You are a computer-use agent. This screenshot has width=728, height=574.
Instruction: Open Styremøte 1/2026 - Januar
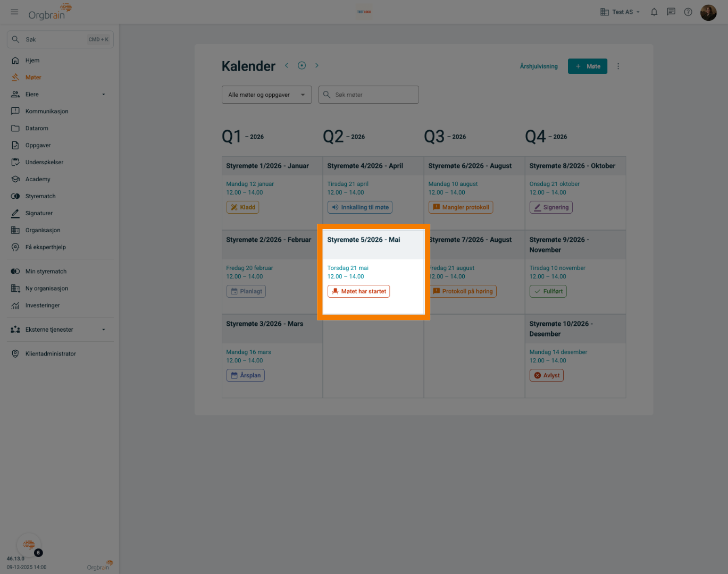click(x=267, y=166)
